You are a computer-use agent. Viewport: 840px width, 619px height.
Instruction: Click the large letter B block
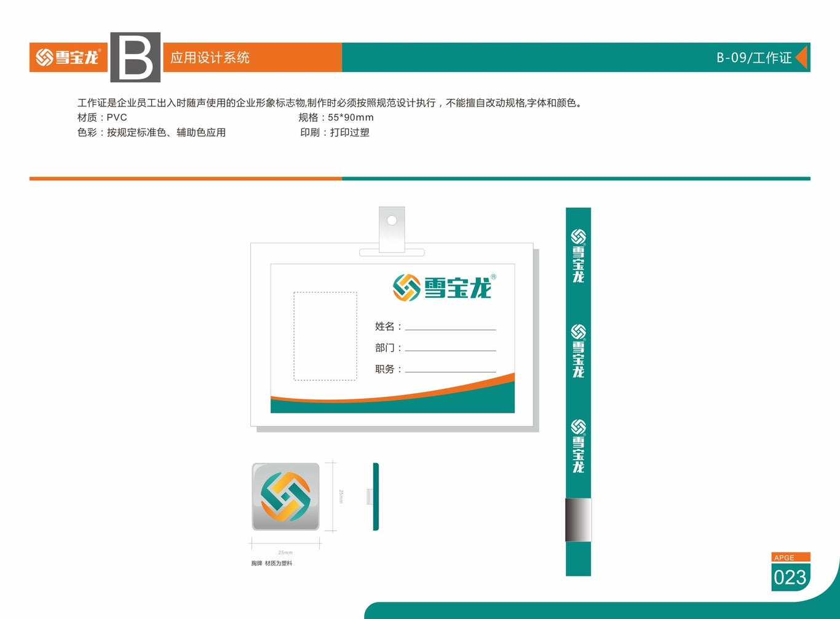point(135,57)
